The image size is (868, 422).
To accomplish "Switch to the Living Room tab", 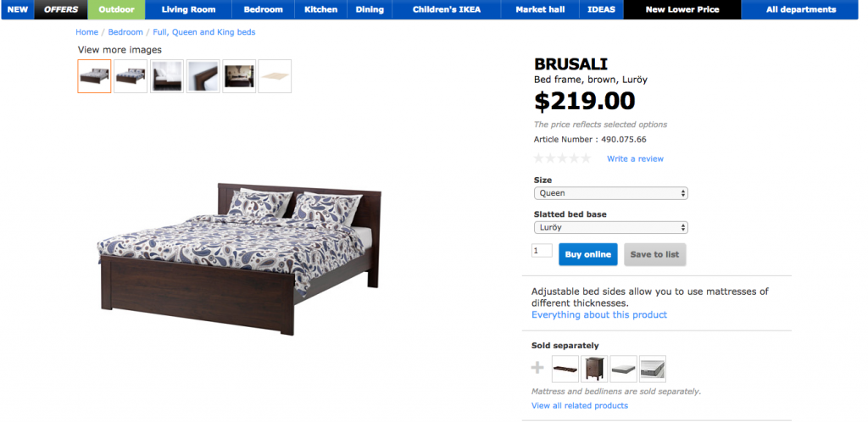I will point(188,9).
